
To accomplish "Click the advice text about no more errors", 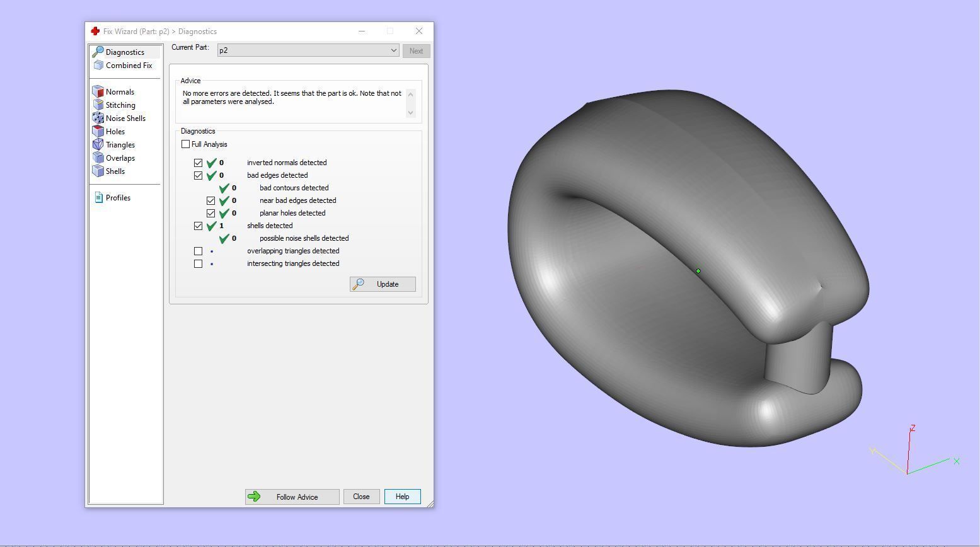I will 292,97.
